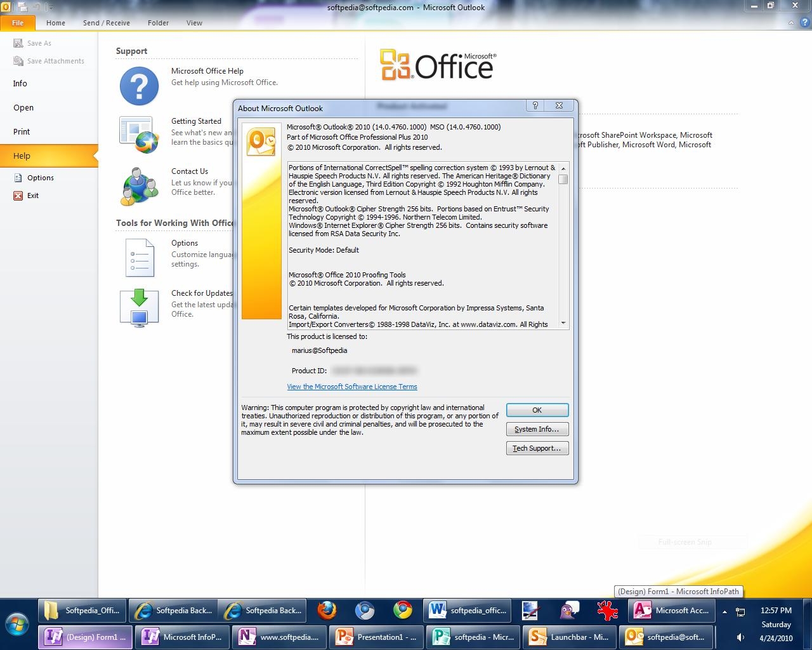
Task: Click the network icon in system tray
Action: point(740,612)
